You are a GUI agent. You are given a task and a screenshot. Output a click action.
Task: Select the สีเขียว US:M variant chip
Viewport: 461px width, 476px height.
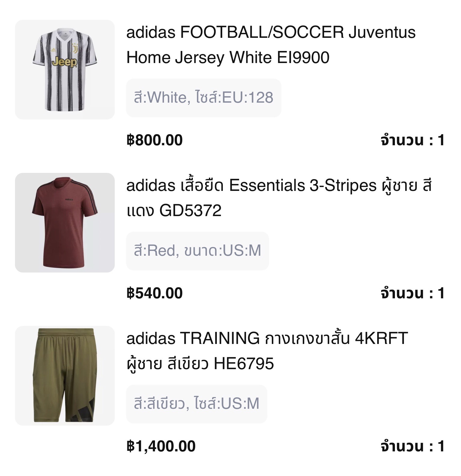pyautogui.click(x=196, y=404)
